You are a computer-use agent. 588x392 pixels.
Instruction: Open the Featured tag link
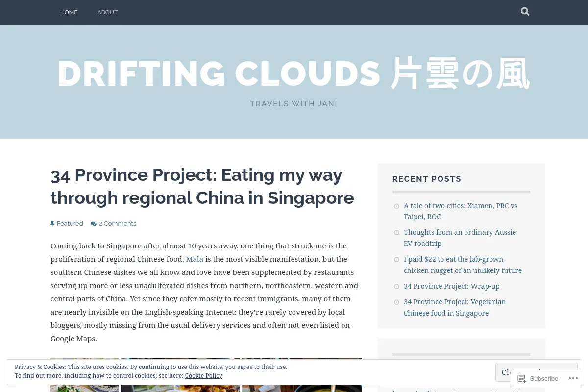pyautogui.click(x=70, y=224)
